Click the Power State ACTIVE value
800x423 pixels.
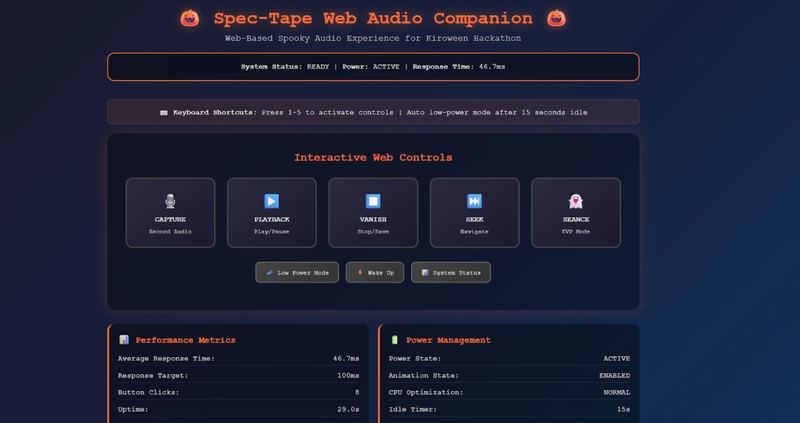(616, 358)
